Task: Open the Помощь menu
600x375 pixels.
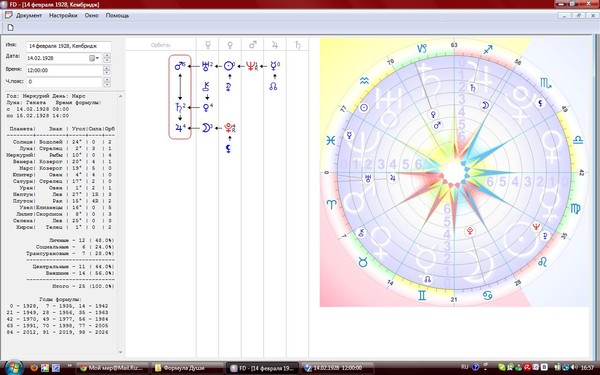Action: (117, 16)
